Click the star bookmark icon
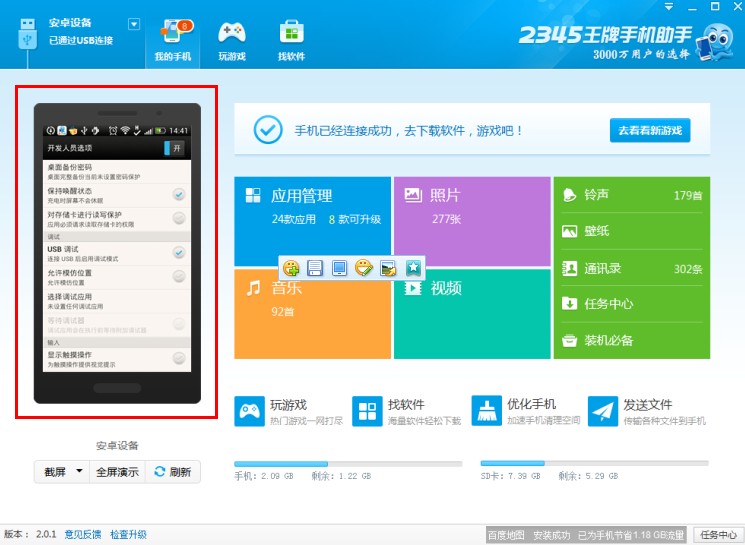Image resolution: width=745 pixels, height=545 pixels. coord(413,268)
